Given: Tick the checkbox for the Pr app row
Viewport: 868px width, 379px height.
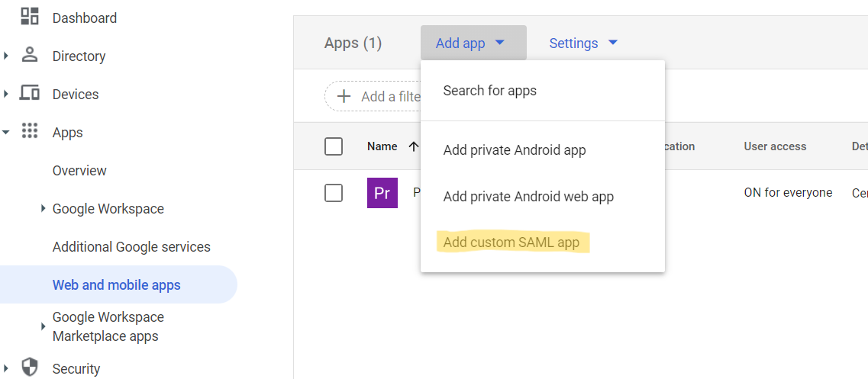Looking at the screenshot, I should (x=334, y=193).
